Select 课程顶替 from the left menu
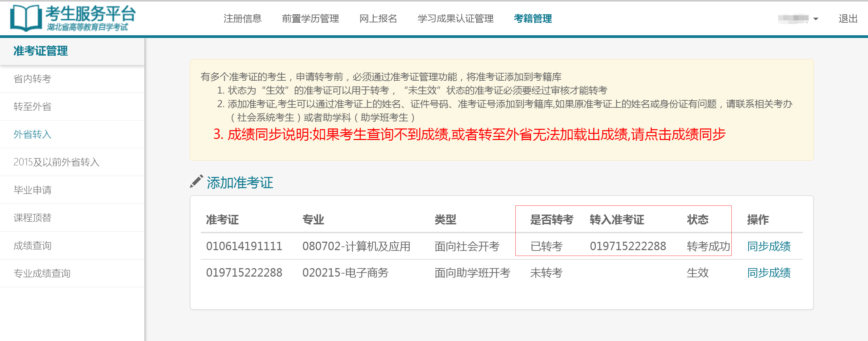 click(x=33, y=218)
